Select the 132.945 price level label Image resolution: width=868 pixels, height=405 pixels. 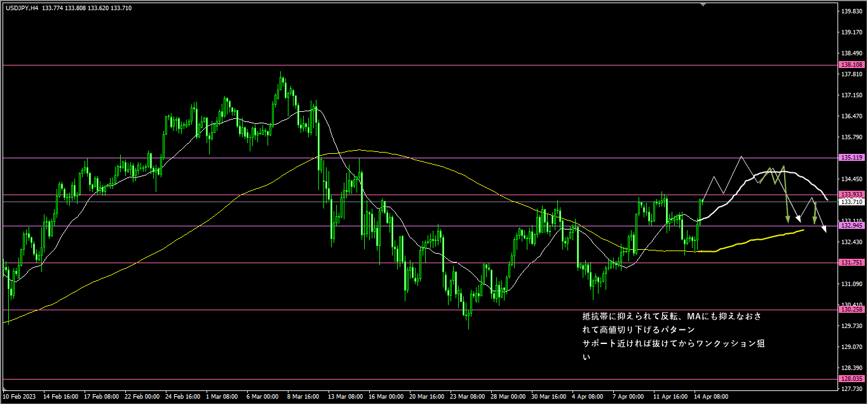coord(851,226)
